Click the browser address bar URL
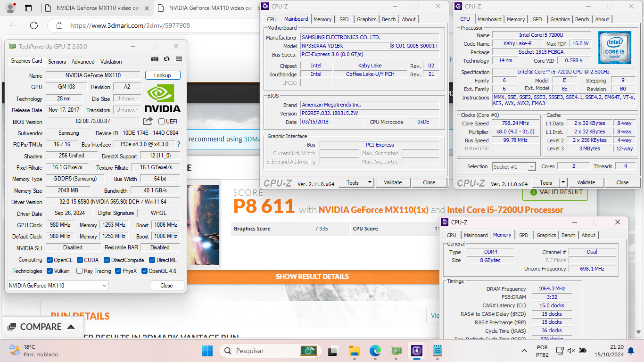Image resolution: width=644 pixels, height=362 pixels. click(x=130, y=25)
